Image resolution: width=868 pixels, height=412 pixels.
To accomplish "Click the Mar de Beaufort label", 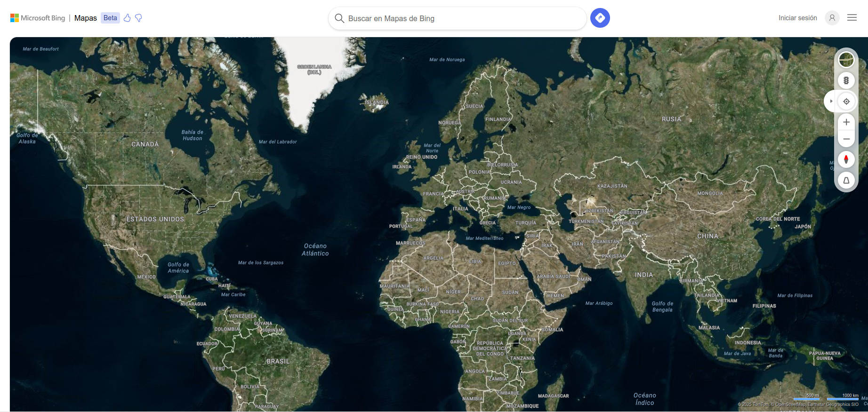I will 41,49.
